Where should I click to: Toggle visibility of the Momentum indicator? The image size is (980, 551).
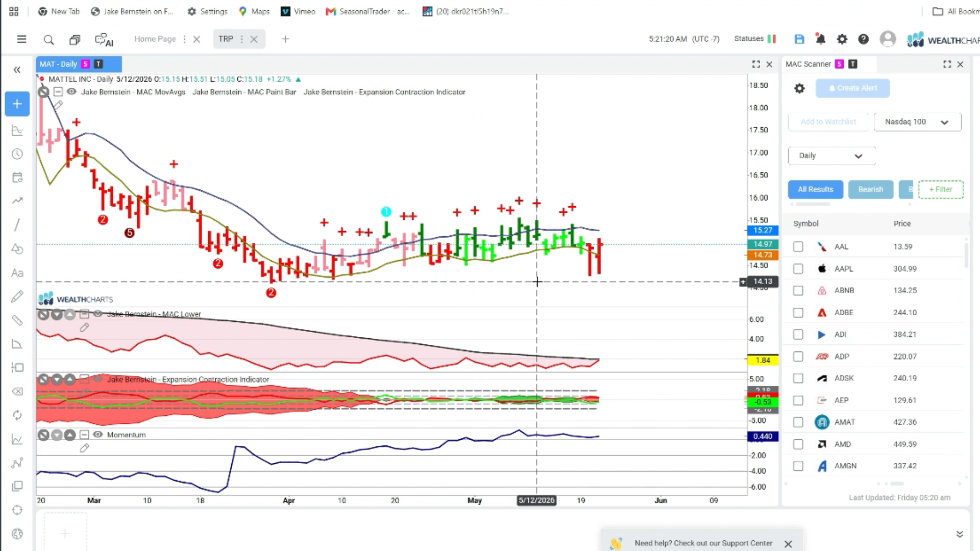tap(97, 435)
